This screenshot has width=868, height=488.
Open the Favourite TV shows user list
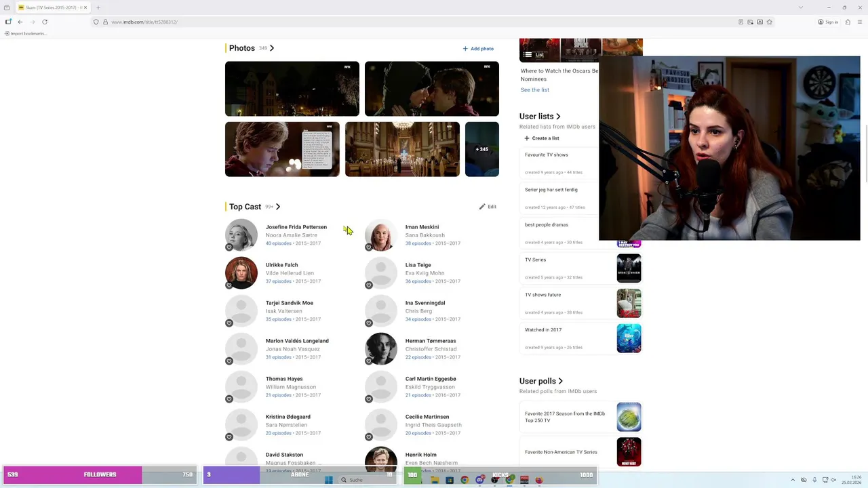click(x=547, y=155)
